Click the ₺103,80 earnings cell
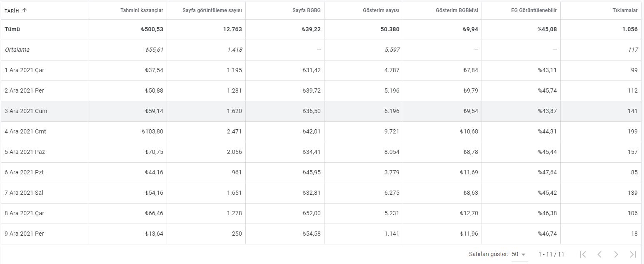Screen dimensions: 644x264 pyautogui.click(x=152, y=131)
